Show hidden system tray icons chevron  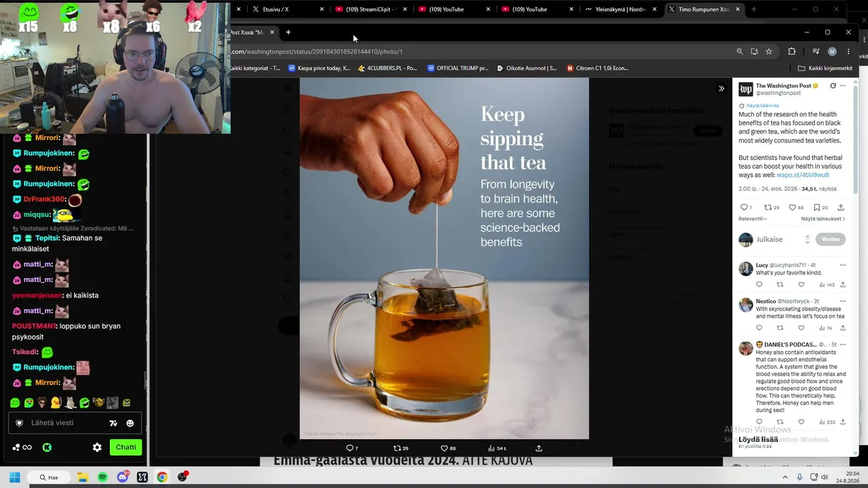point(785,477)
